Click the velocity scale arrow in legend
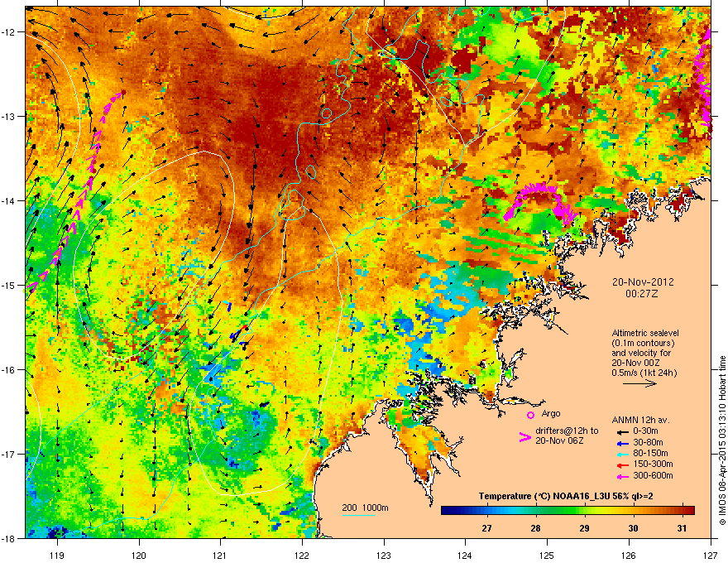Screen dimensions: 728x563 [639, 383]
